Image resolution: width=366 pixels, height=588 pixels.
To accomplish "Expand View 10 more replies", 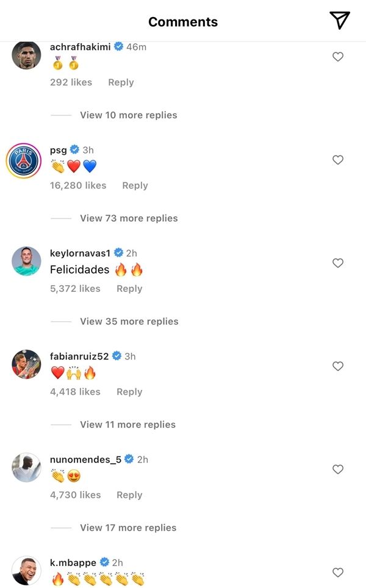I will [x=128, y=115].
